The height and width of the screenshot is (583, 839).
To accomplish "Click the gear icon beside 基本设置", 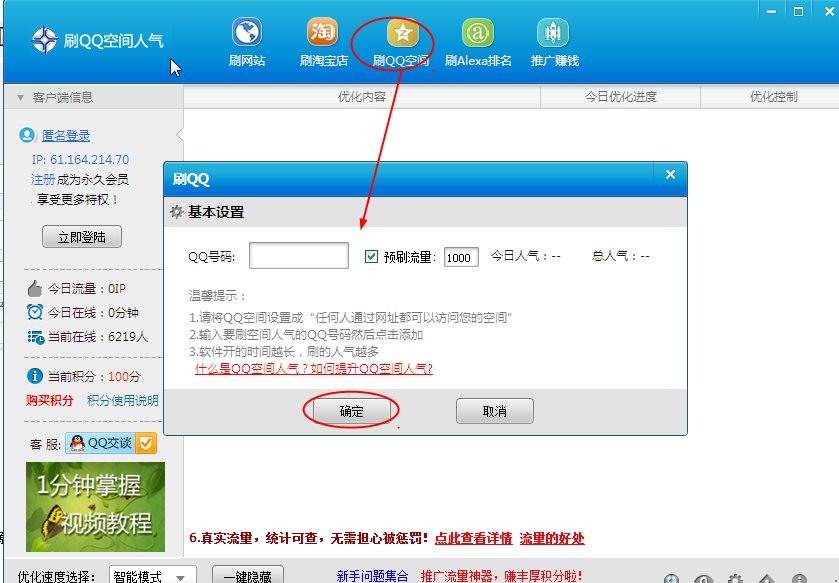I will tap(177, 212).
